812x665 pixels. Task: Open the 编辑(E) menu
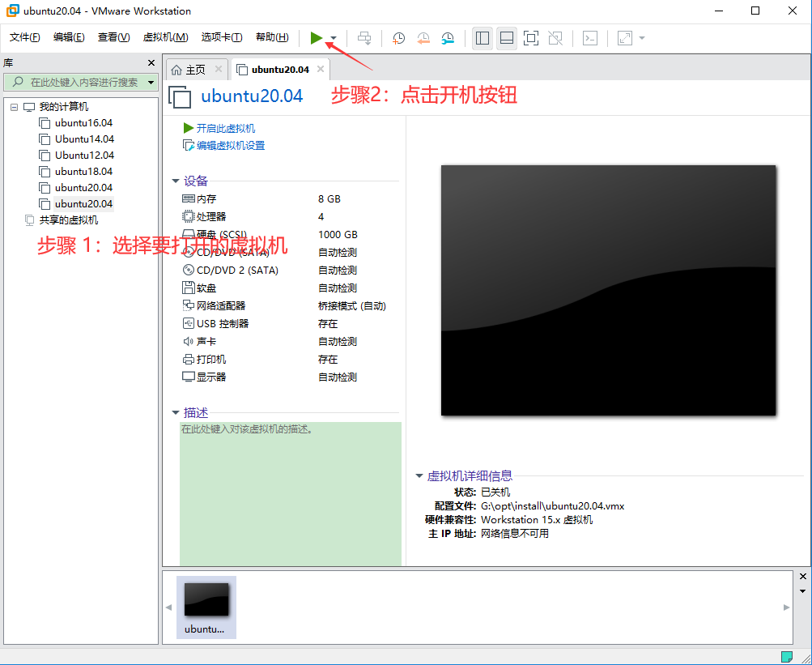69,37
